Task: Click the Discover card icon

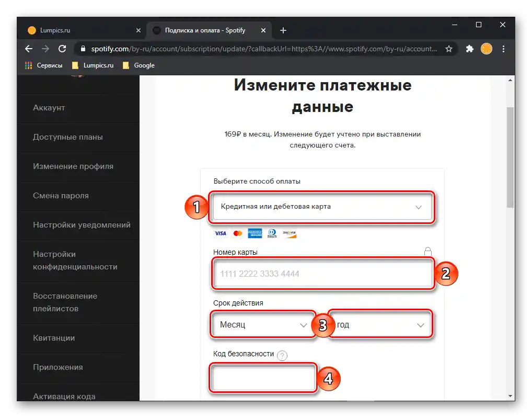Action: click(x=290, y=233)
